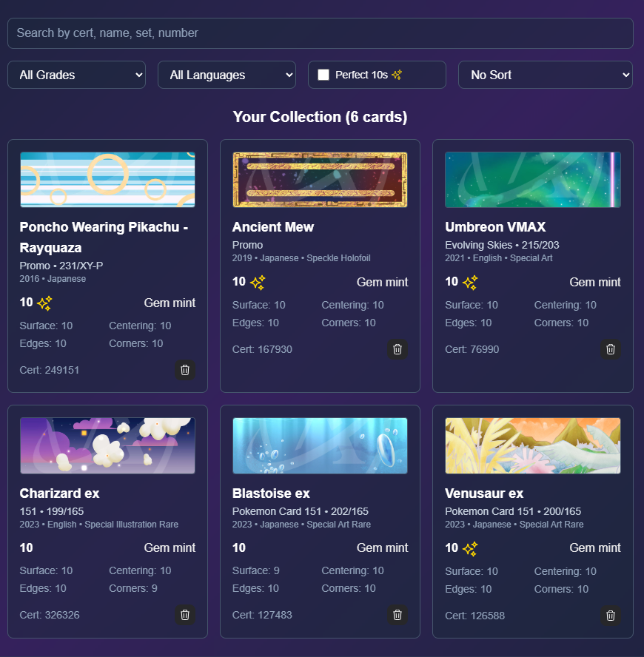
Task: Select the Blastoise ex title
Action: [271, 493]
